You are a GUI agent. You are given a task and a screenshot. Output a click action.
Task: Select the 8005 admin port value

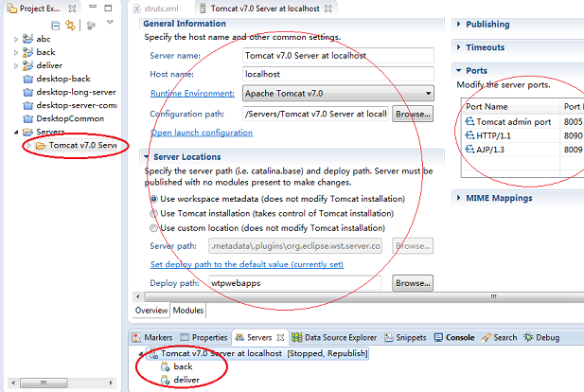tap(573, 122)
